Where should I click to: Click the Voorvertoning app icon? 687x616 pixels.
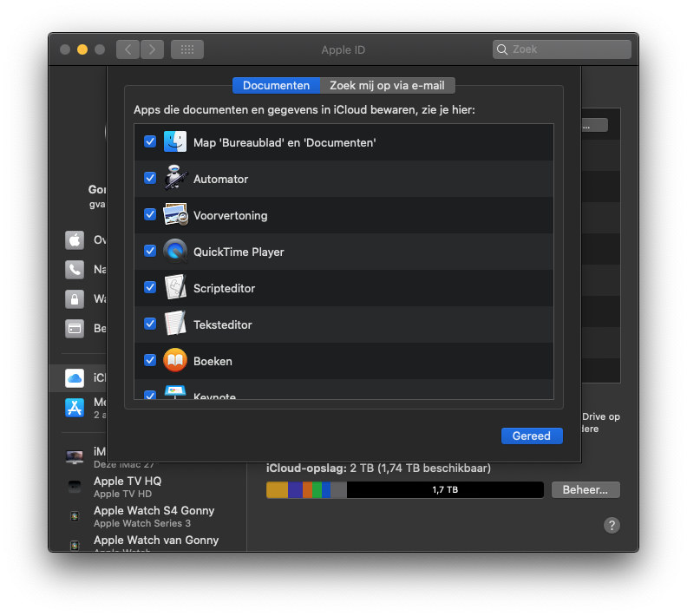(x=175, y=214)
